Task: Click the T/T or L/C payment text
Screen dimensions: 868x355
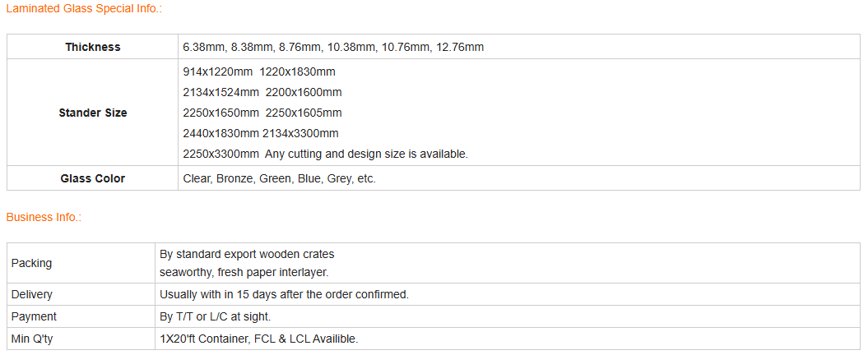Action: [x=216, y=317]
